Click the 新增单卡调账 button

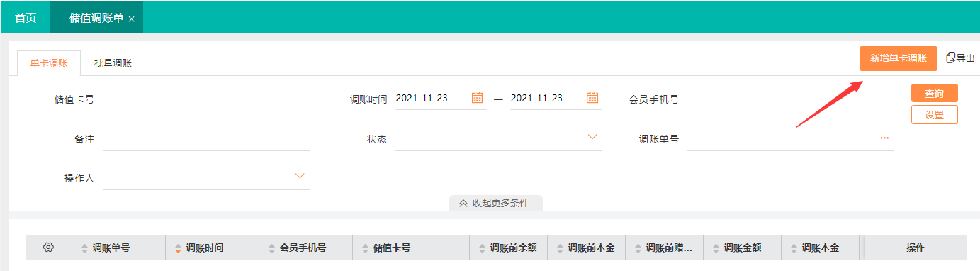[x=899, y=59]
